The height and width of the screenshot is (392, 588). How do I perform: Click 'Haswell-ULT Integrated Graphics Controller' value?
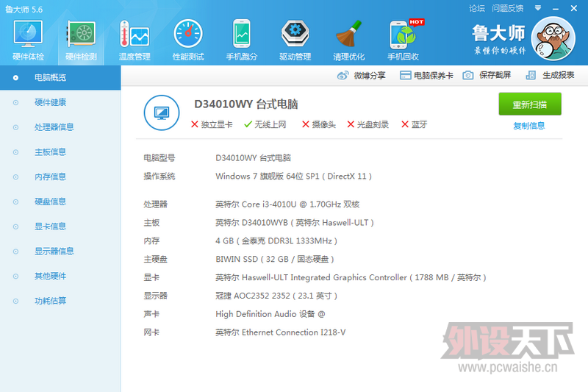click(324, 277)
